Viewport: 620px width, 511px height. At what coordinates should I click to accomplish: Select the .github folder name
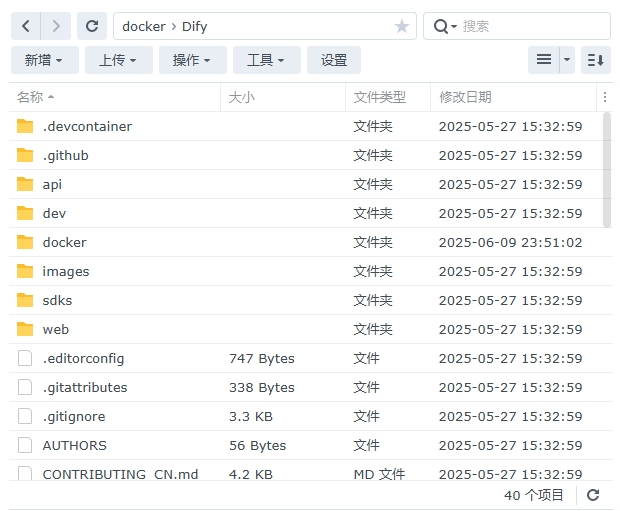click(x=66, y=155)
